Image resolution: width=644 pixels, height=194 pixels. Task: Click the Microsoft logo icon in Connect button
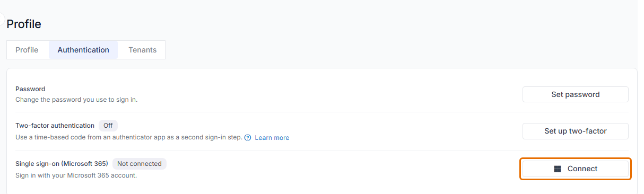point(558,169)
